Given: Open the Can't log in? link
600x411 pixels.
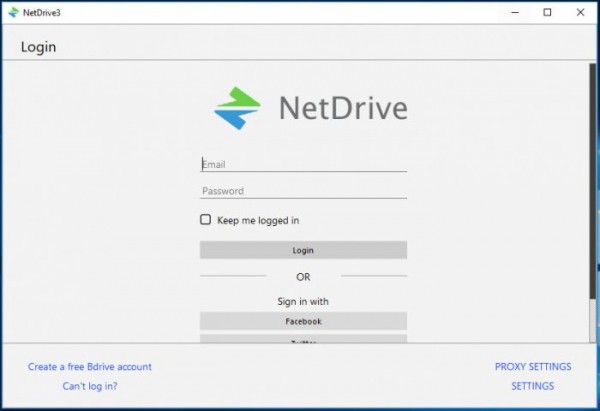Looking at the screenshot, I should pyautogui.click(x=90, y=386).
